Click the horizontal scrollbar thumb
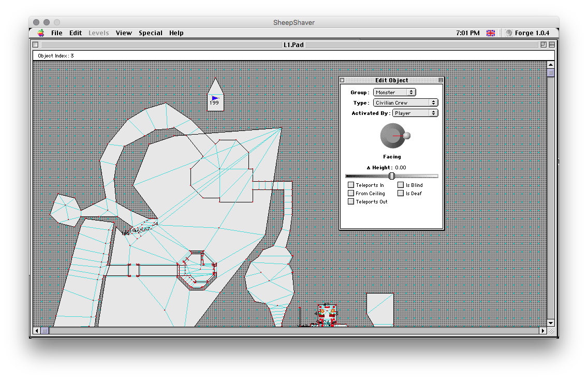 click(45, 331)
